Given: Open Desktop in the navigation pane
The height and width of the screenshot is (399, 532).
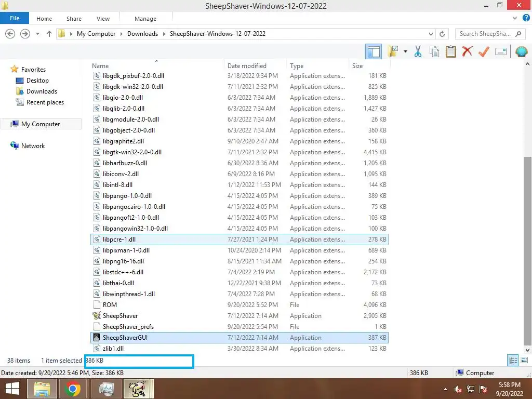Looking at the screenshot, I should pyautogui.click(x=37, y=81).
